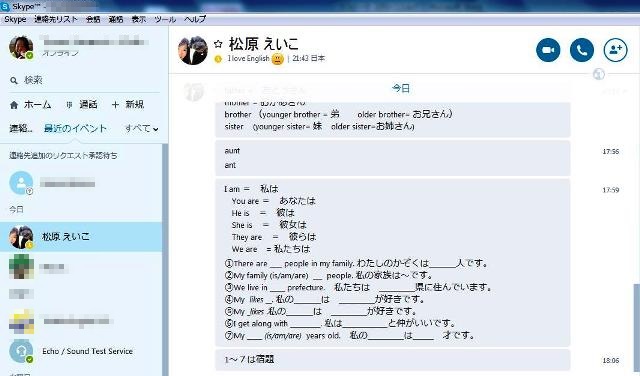Toggle the favorite star next to 松原 えいこ

tap(218, 44)
